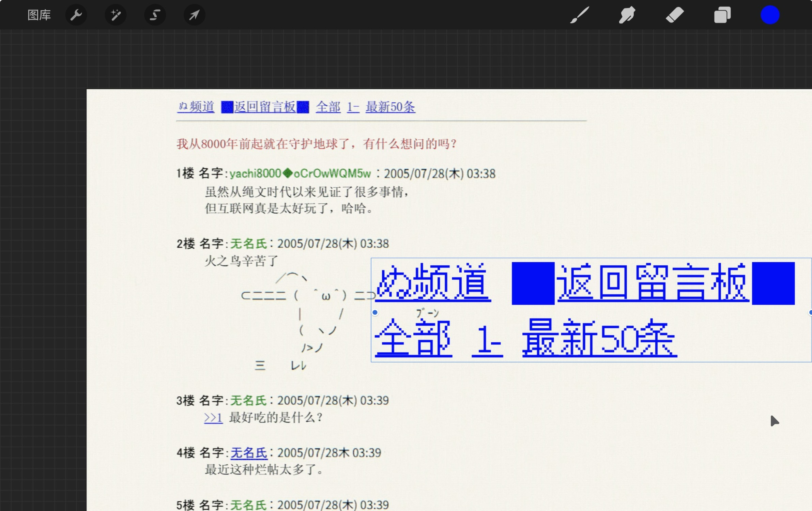The image size is (812, 511).
Task: Open the magic wand Adjustments menu
Action: click(x=116, y=15)
